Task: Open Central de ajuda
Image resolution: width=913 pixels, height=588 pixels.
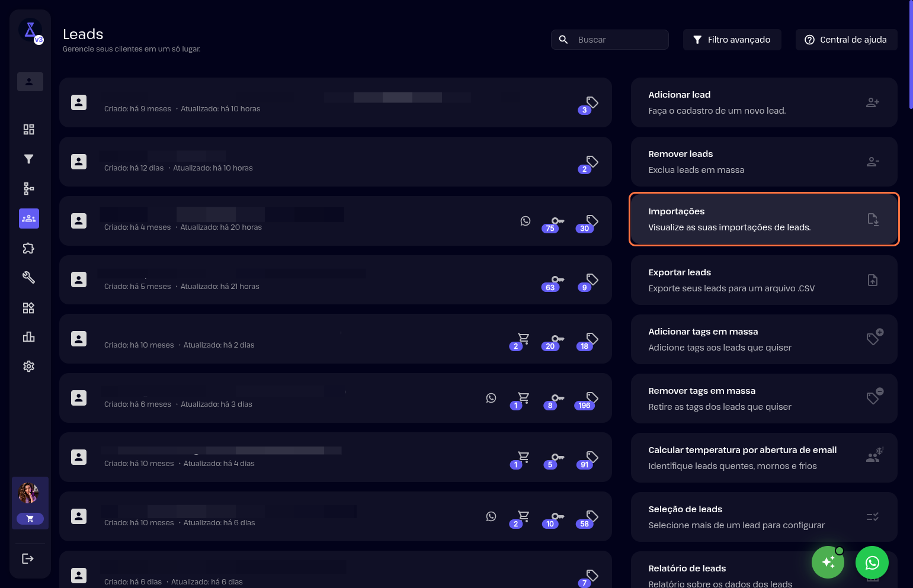Action: click(846, 40)
